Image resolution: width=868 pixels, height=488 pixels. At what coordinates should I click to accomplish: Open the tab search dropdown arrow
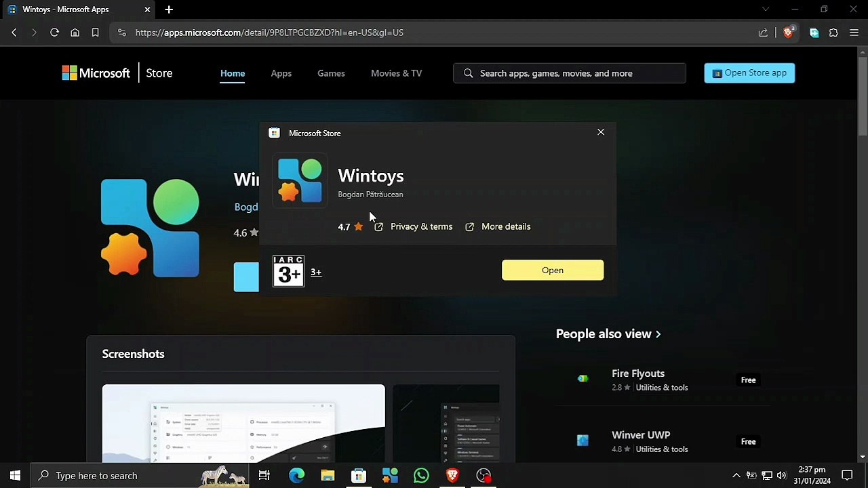coord(766,9)
